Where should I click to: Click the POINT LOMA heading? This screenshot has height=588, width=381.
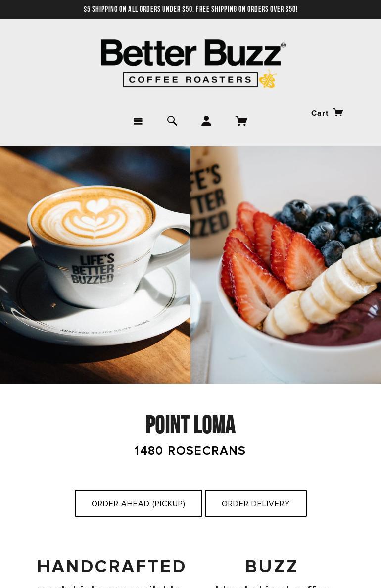(190, 425)
